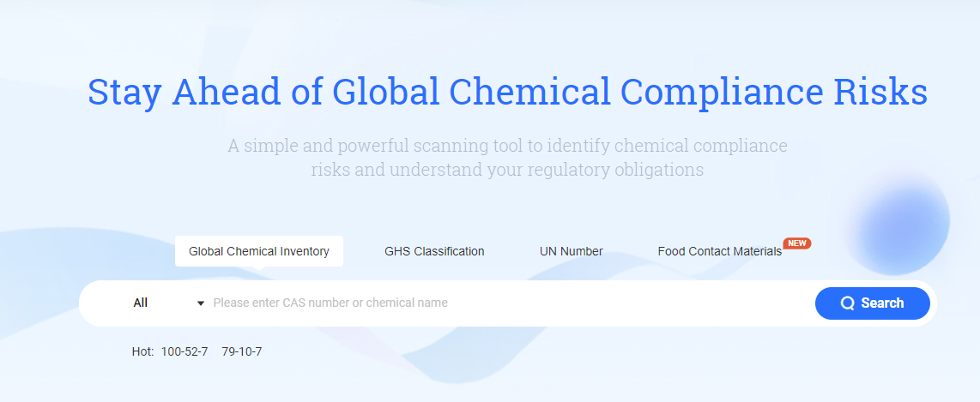
Task: Click the red NEW badge
Action: pos(797,243)
